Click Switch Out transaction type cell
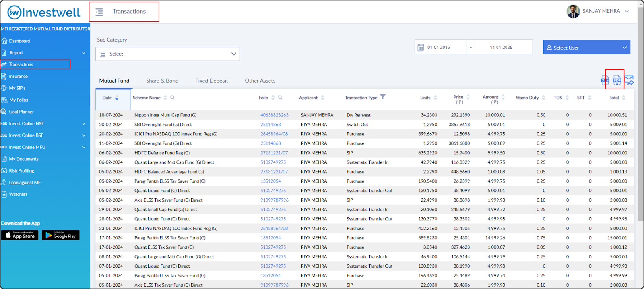Viewport: 644px width, 289px height. (x=357, y=125)
